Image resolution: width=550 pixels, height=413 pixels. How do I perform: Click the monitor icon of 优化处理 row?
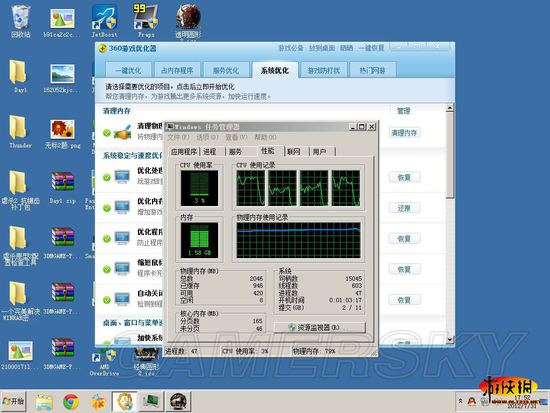point(122,177)
